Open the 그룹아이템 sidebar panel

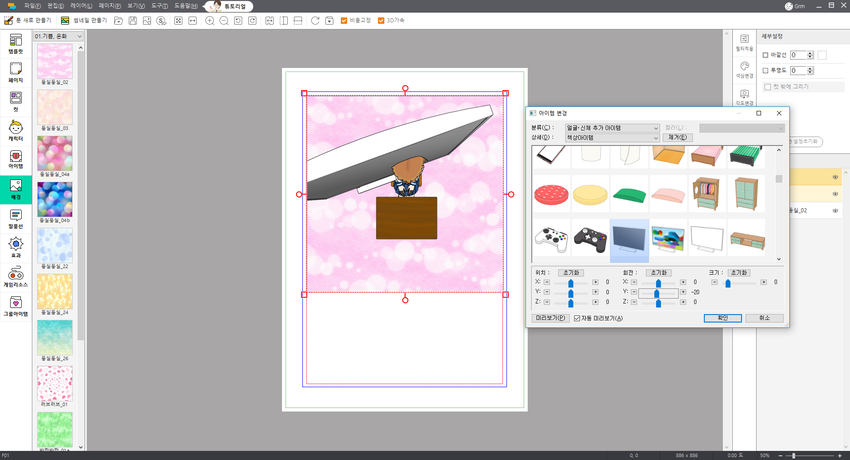click(16, 306)
